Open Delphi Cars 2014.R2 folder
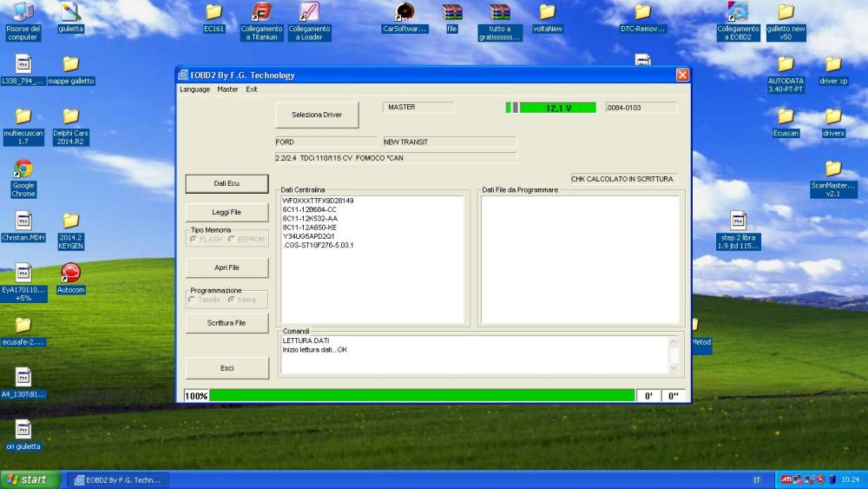The width and height of the screenshot is (868, 489). 70,127
